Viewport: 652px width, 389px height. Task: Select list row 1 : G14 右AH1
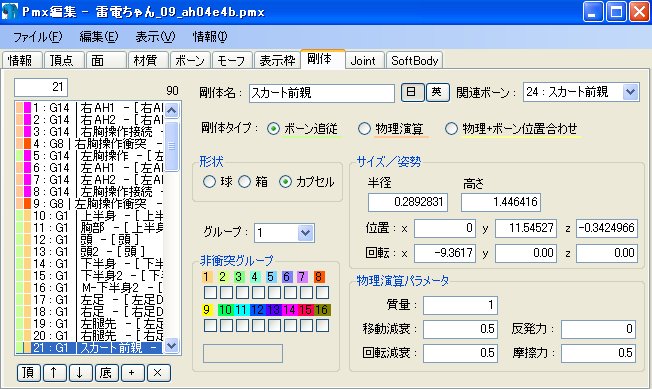90,108
